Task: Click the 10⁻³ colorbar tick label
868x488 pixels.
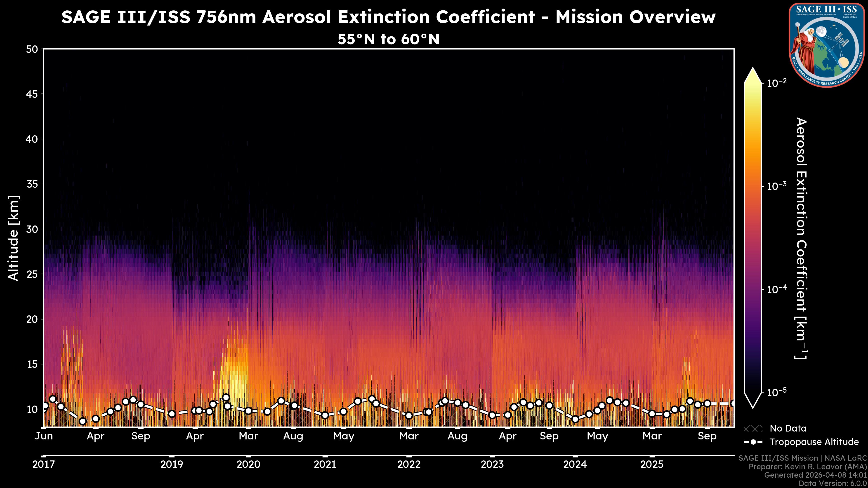Action: [777, 186]
